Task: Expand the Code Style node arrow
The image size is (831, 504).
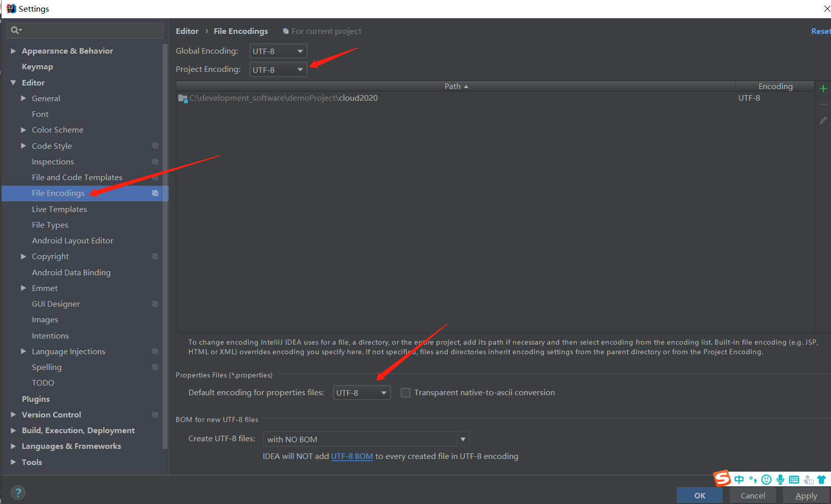Action: 23,146
